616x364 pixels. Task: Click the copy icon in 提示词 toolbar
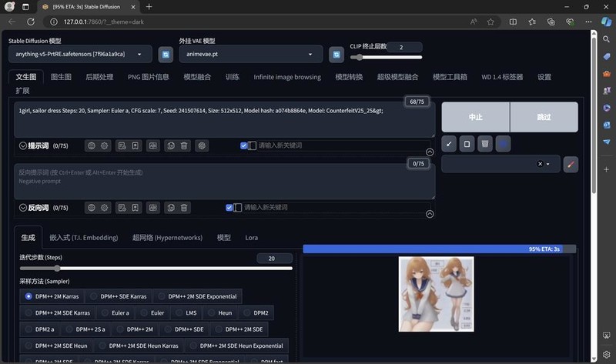171,145
